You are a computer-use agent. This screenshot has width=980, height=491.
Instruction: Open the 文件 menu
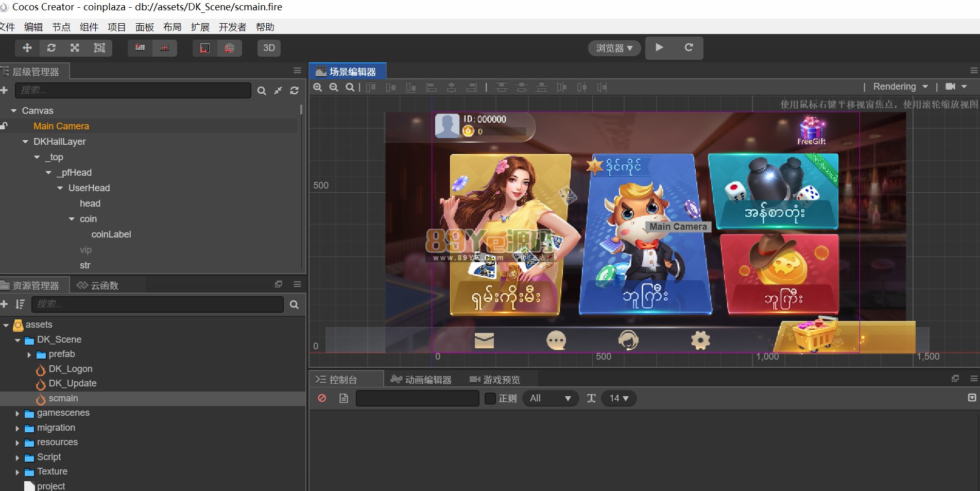[x=7, y=27]
